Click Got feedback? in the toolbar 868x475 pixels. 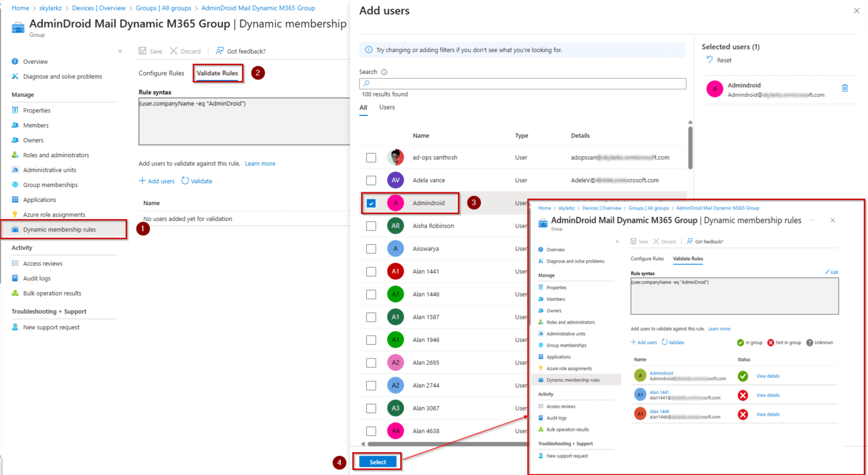pos(240,51)
